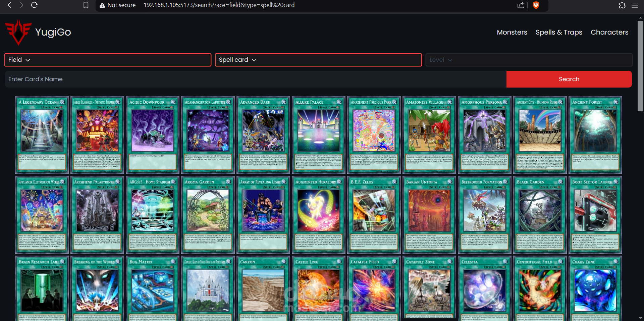Bookmark this page using the bookmark icon
The height and width of the screenshot is (321, 644).
tap(86, 5)
